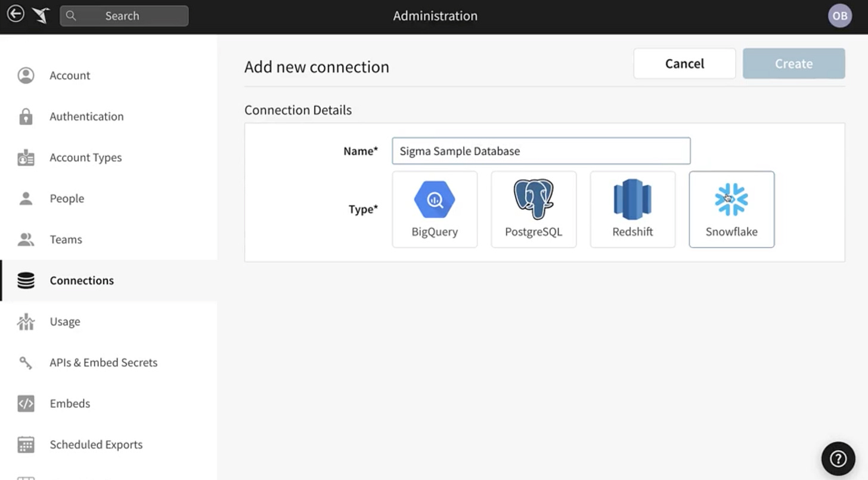868x480 pixels.
Task: Click the magnifier icon in Search box
Action: coord(71,16)
